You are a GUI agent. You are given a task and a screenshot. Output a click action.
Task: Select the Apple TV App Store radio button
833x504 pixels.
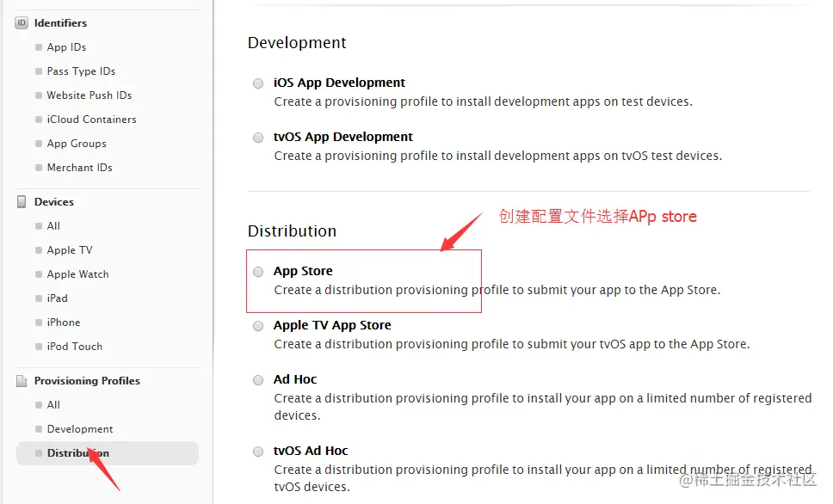tap(258, 326)
